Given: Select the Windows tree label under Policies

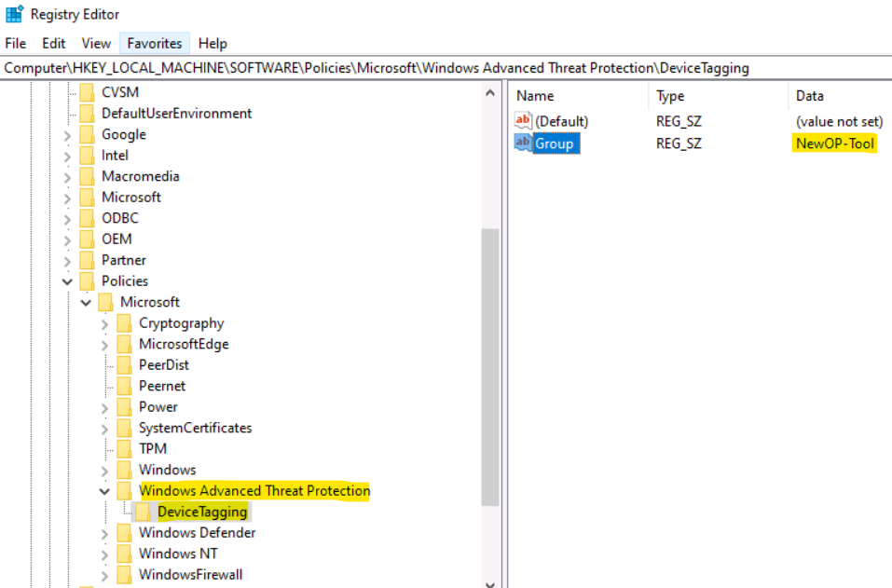Looking at the screenshot, I should (167, 470).
